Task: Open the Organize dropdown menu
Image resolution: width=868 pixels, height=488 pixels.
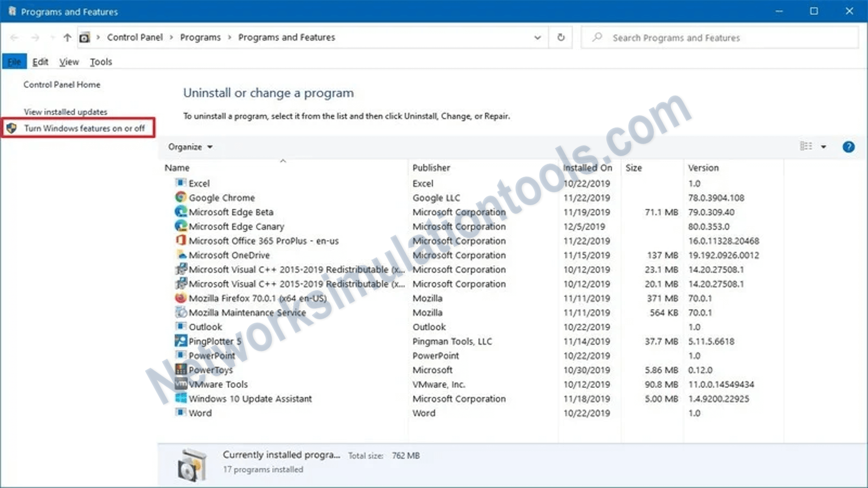Action: (x=190, y=147)
